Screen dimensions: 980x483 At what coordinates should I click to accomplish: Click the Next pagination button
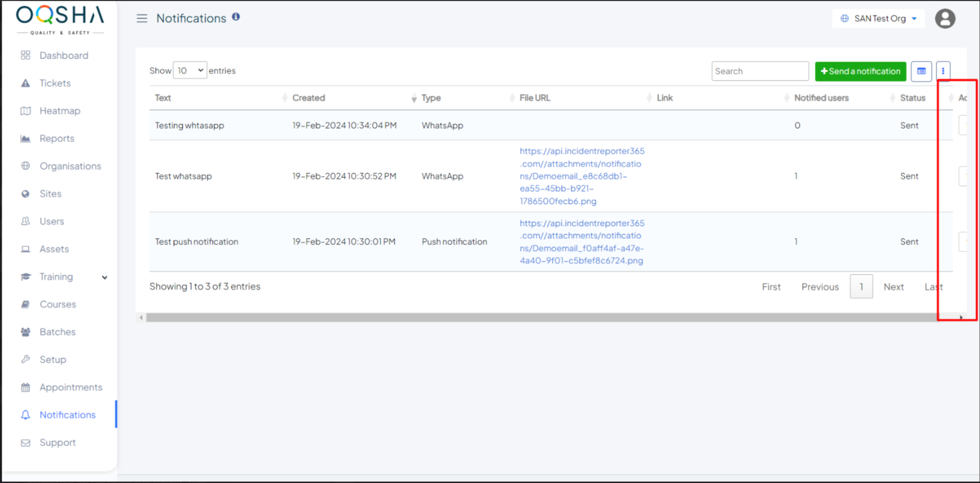point(893,287)
